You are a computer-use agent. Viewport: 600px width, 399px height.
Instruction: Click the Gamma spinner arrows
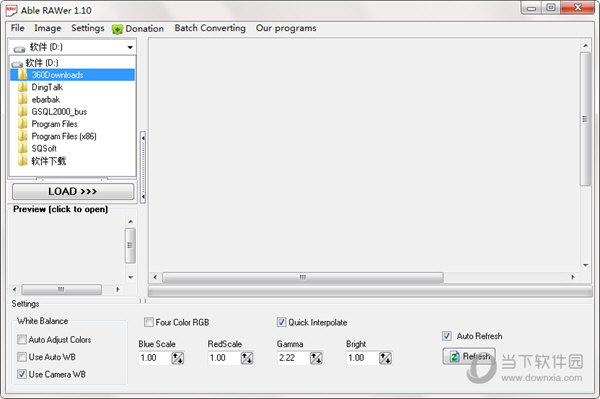pyautogui.click(x=316, y=358)
